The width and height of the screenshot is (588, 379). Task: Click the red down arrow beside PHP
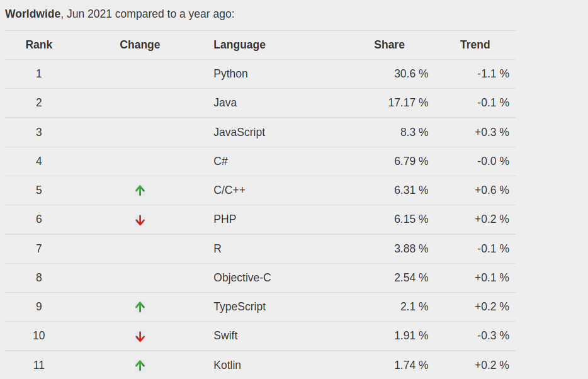(x=140, y=220)
